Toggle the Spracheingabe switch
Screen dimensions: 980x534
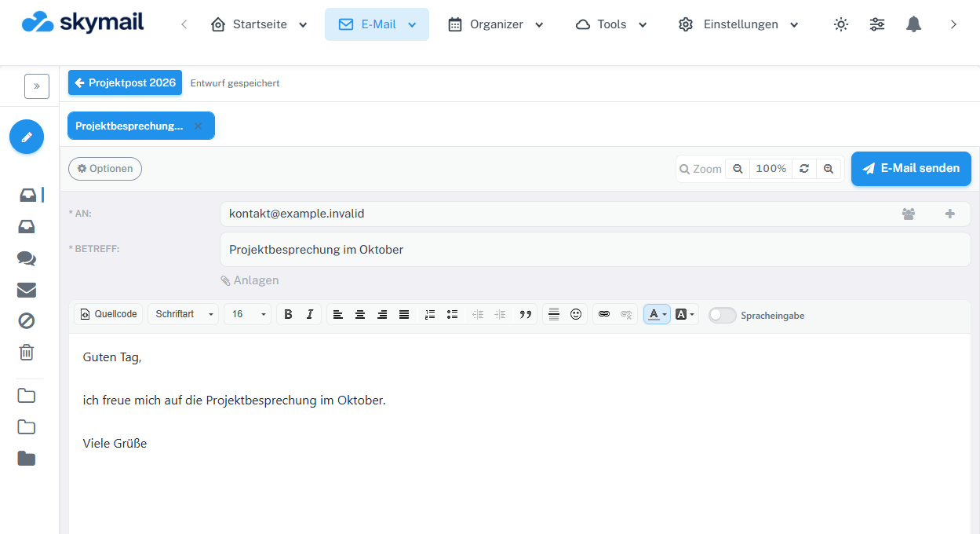pos(723,315)
